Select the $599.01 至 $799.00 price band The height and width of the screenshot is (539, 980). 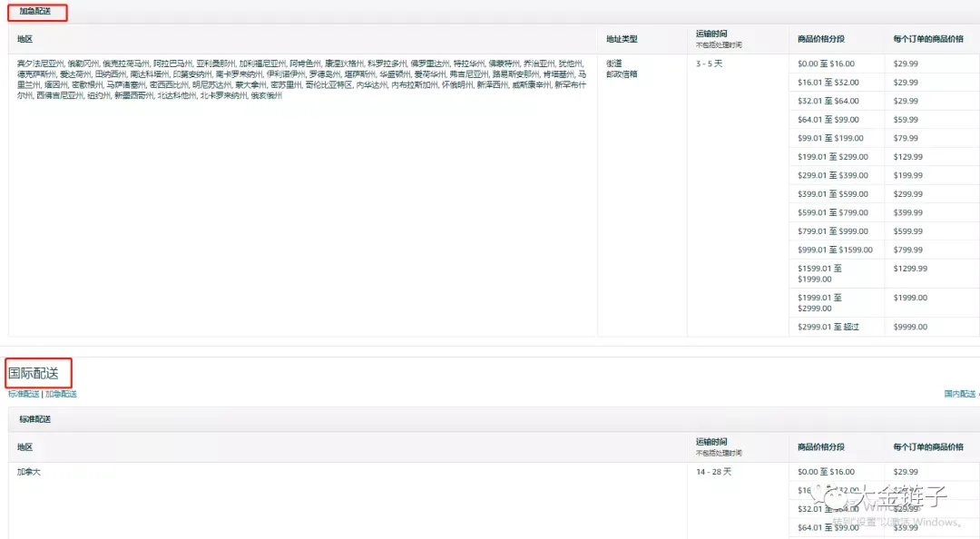click(832, 212)
